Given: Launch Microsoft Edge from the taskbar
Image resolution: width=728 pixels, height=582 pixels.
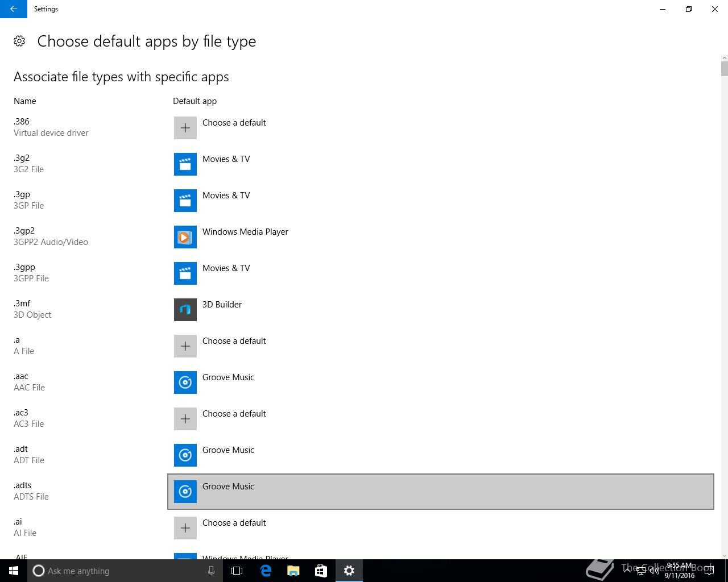Looking at the screenshot, I should [266, 571].
